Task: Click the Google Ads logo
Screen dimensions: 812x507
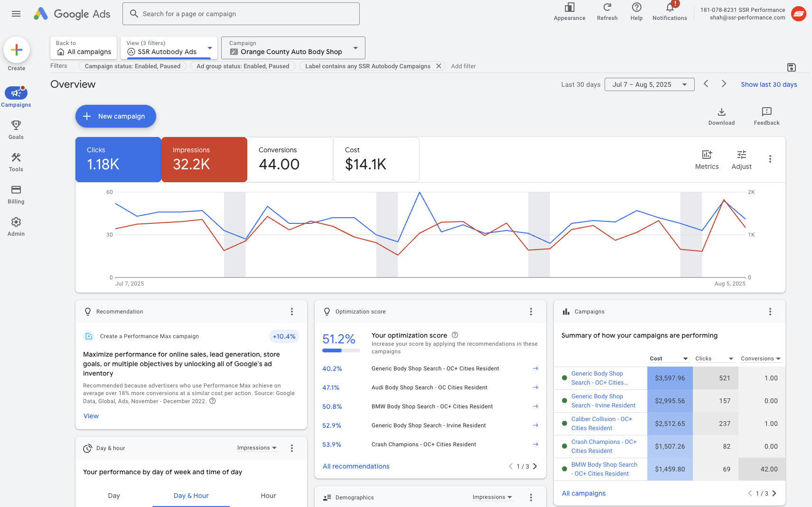Action: point(72,14)
